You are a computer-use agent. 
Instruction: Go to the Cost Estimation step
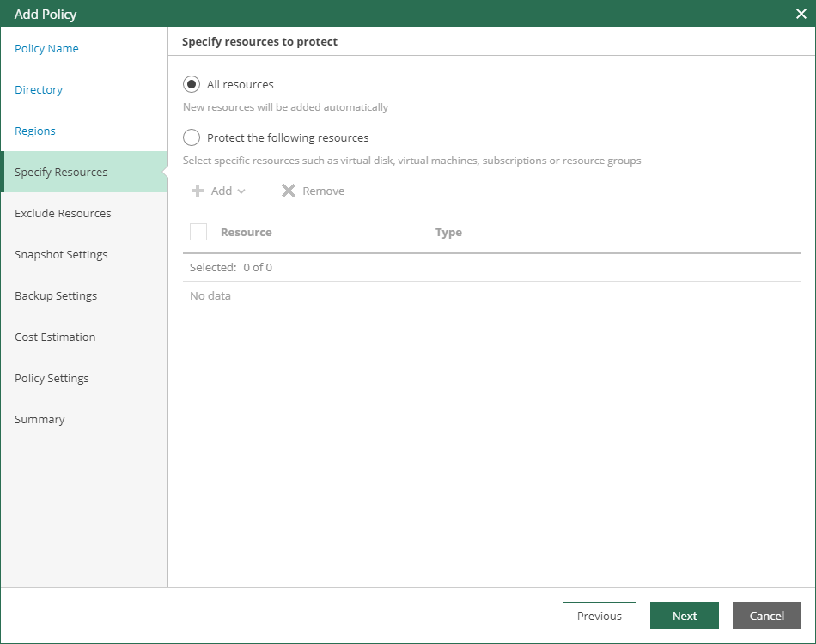pos(55,337)
